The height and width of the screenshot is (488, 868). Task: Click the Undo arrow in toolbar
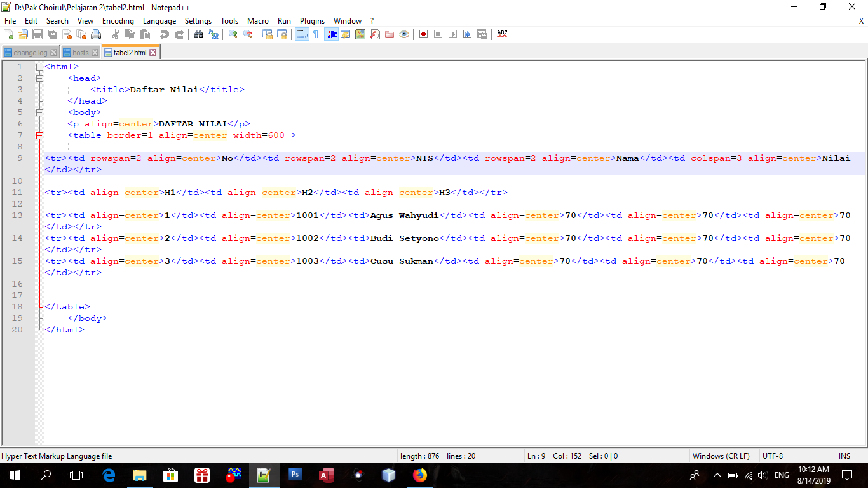(x=165, y=34)
